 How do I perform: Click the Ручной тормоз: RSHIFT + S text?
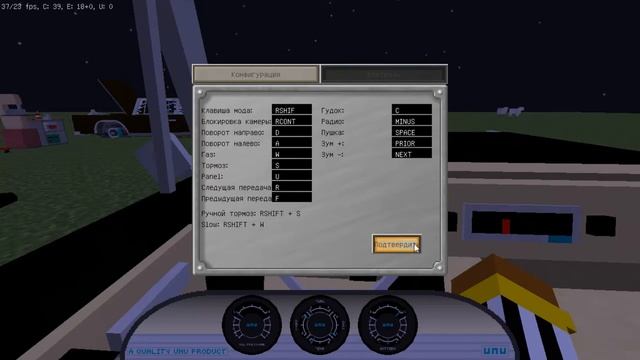[251, 213]
